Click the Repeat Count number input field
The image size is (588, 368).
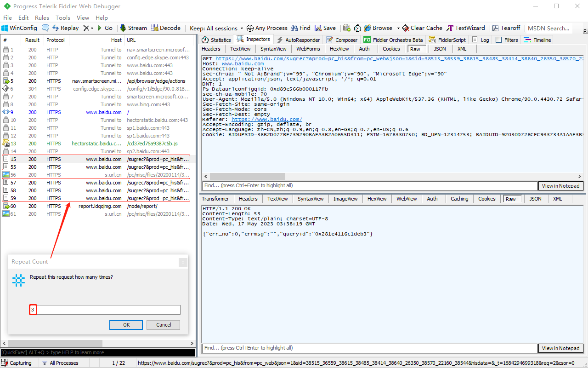pyautogui.click(x=105, y=310)
